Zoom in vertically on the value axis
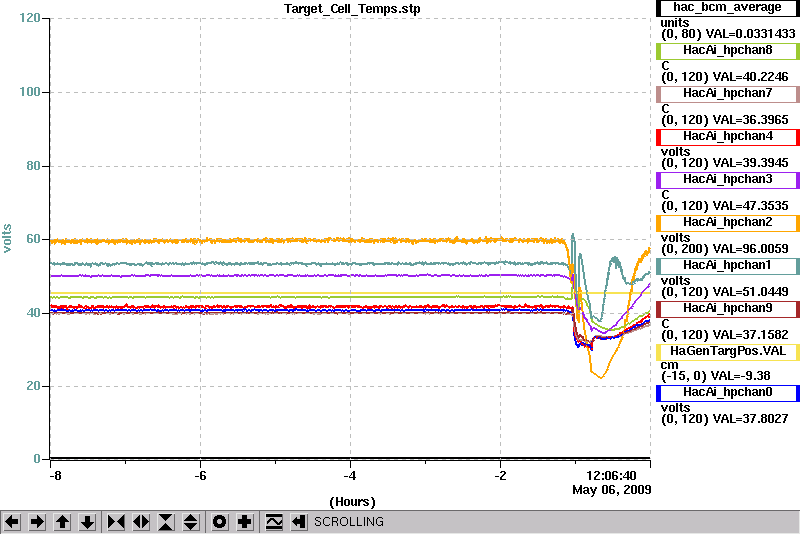Viewport: 800px width, 534px height. pos(166,522)
